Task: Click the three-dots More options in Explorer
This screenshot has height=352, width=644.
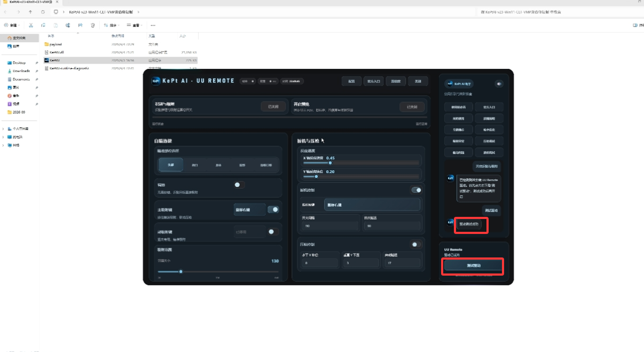Action: pos(153,25)
